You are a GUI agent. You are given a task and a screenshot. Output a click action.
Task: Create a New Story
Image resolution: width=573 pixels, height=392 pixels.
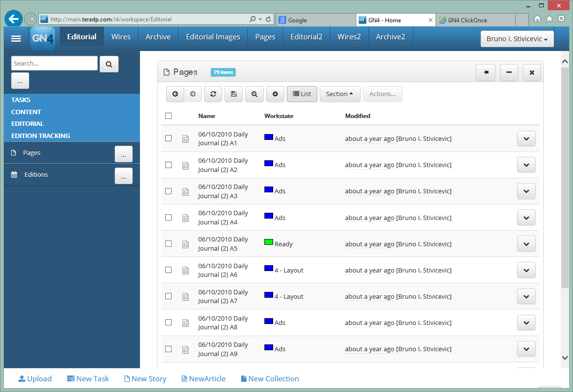click(145, 379)
